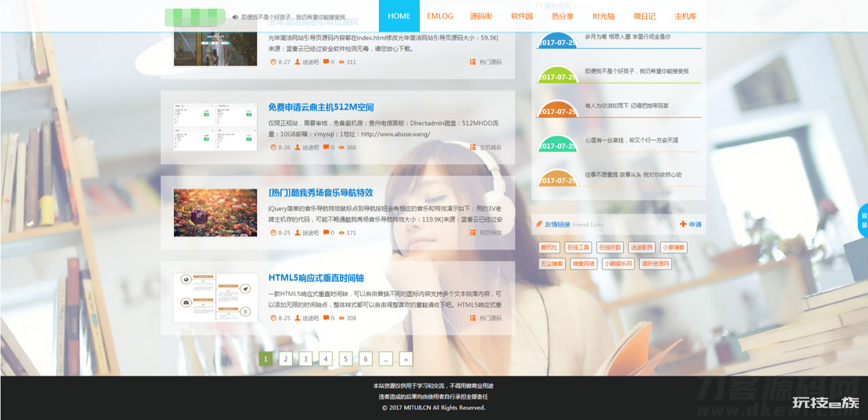868x420 pixels.
Task: Click the views eye icon on the 免费申请云鼎主机512M空间 post
Action: coord(342,147)
